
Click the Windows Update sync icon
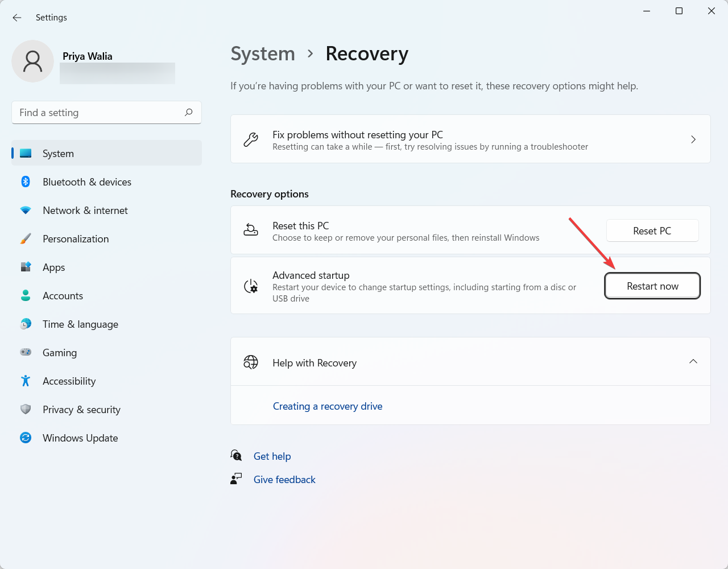(26, 438)
